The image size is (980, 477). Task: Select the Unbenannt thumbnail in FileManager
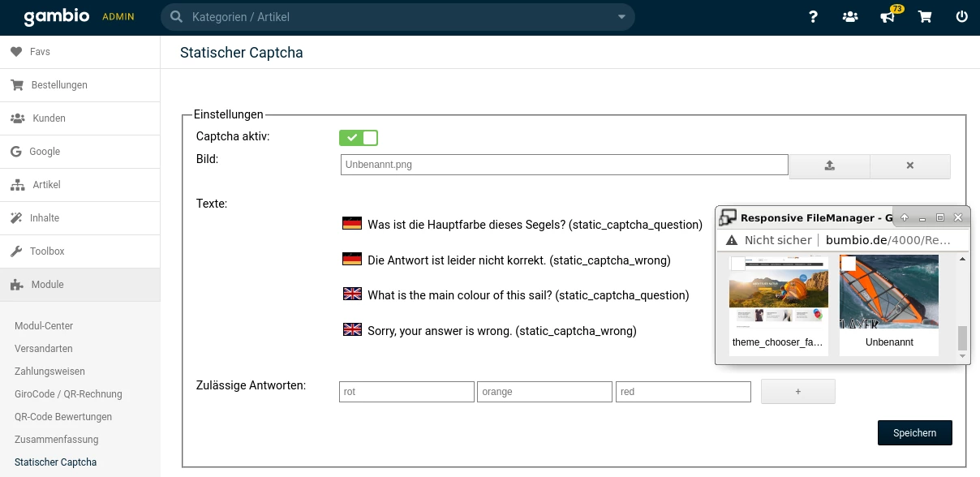click(889, 292)
